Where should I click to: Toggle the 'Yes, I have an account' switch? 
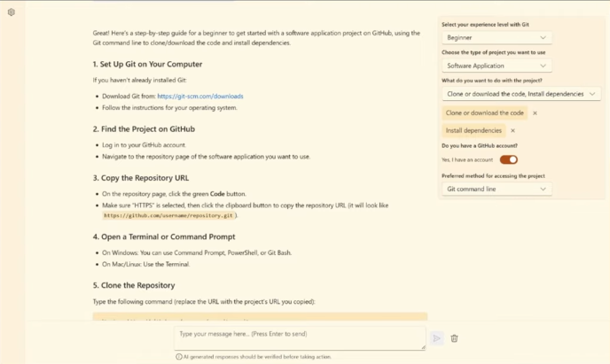pos(508,159)
